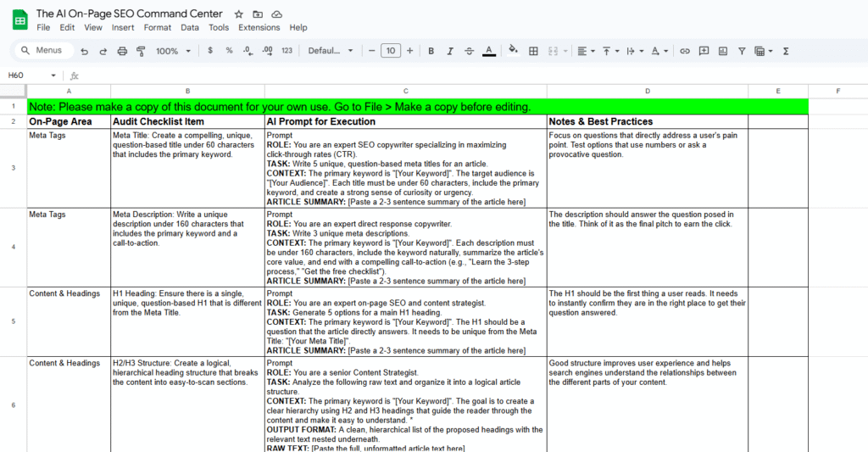Open the Borders tool
Image resolution: width=868 pixels, height=452 pixels.
tap(533, 51)
